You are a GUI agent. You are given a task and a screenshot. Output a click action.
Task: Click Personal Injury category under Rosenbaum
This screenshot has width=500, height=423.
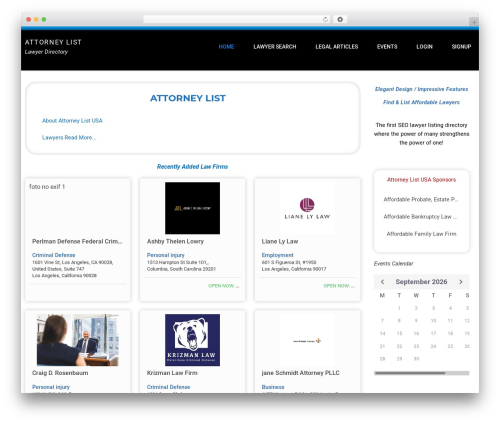coord(51,387)
